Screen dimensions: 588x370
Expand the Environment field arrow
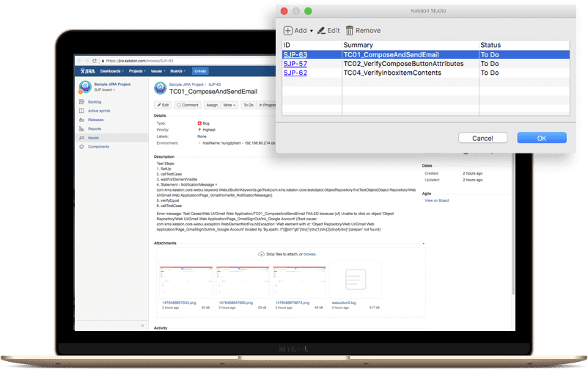(199, 143)
